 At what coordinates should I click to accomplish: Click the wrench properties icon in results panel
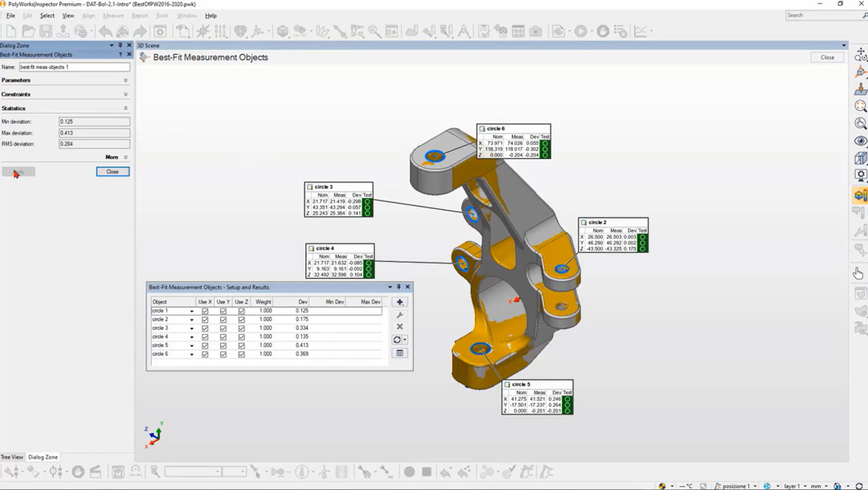[x=399, y=315]
